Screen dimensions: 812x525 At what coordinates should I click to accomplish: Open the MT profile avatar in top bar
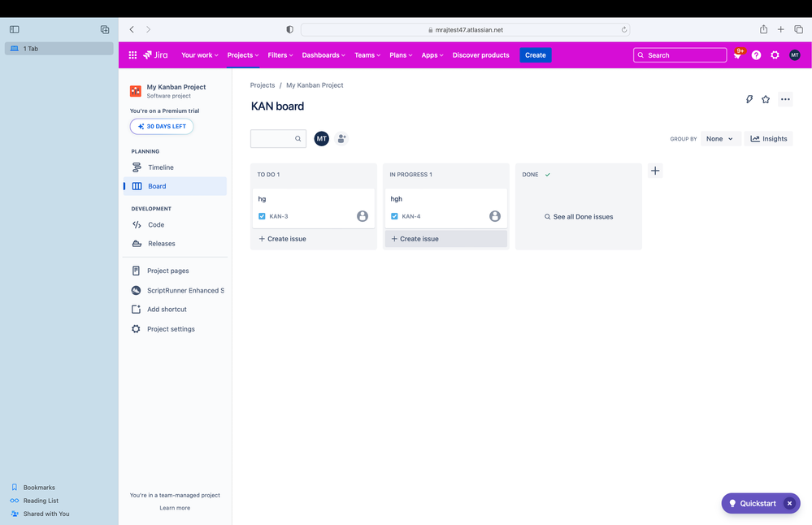[794, 55]
